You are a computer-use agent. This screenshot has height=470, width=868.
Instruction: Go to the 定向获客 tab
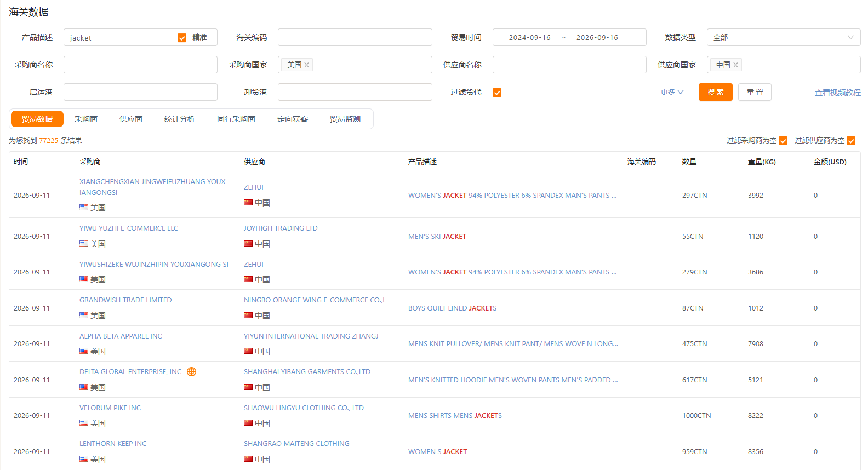point(293,119)
